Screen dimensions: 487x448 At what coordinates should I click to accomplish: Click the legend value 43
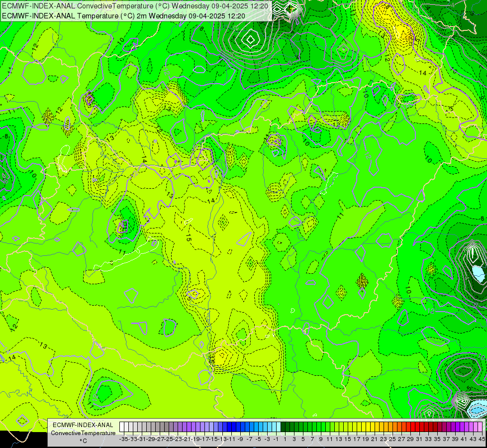[x=473, y=439]
